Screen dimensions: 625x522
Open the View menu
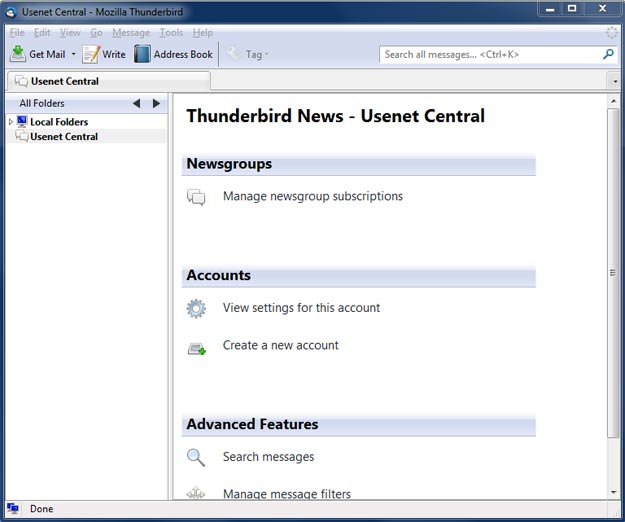pyautogui.click(x=70, y=33)
